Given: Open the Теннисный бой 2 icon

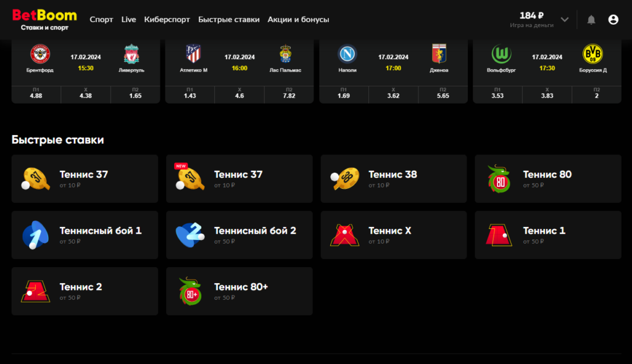Looking at the screenshot, I should 190,235.
